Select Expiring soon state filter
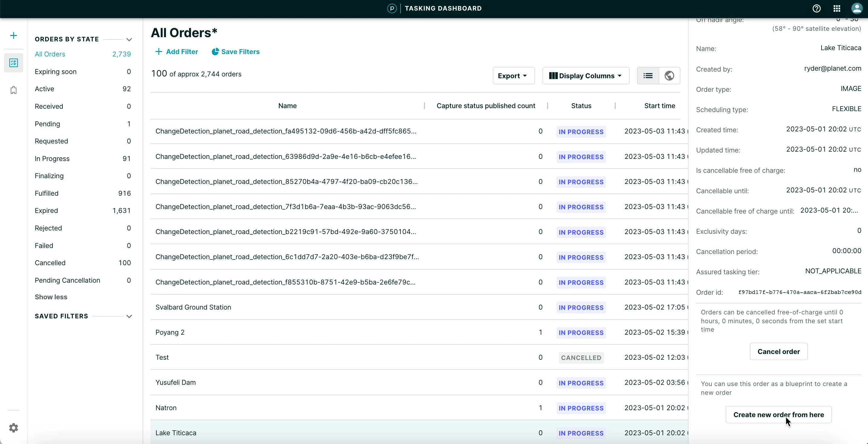The width and height of the screenshot is (868, 444). (x=83, y=72)
